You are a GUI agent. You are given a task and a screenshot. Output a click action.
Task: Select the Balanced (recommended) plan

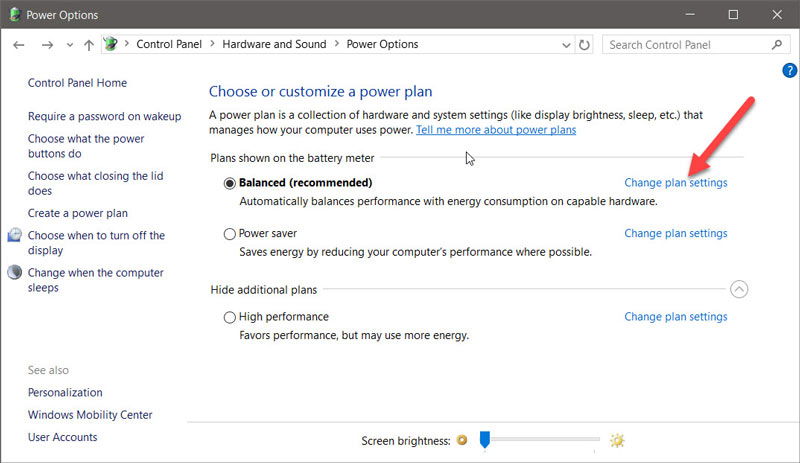pos(230,183)
